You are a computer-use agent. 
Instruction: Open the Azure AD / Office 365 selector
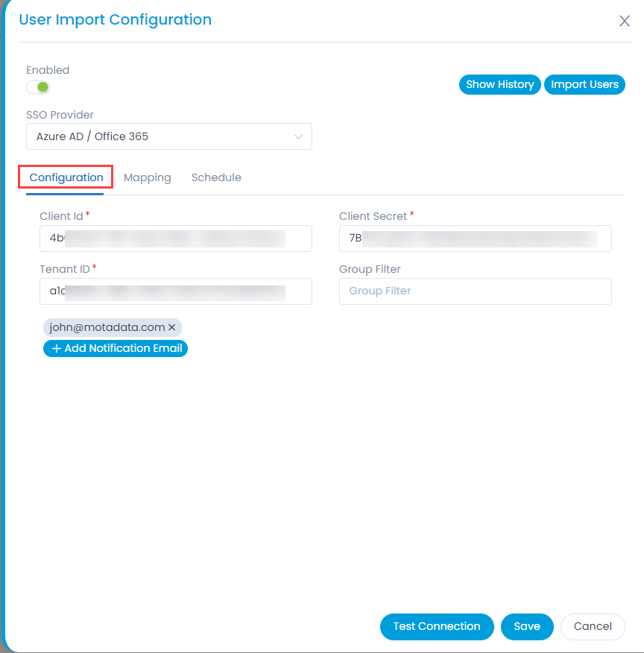pyautogui.click(x=169, y=136)
